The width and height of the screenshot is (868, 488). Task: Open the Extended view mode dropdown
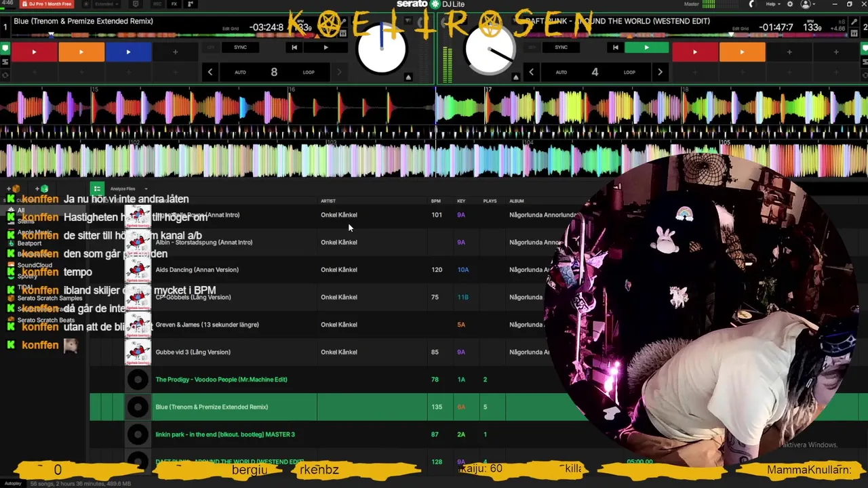106,4
